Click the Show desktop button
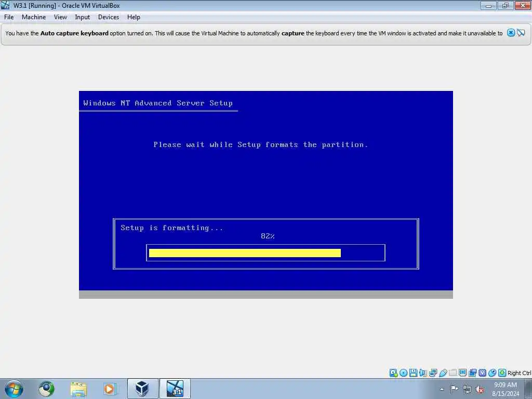 pyautogui.click(x=528, y=389)
